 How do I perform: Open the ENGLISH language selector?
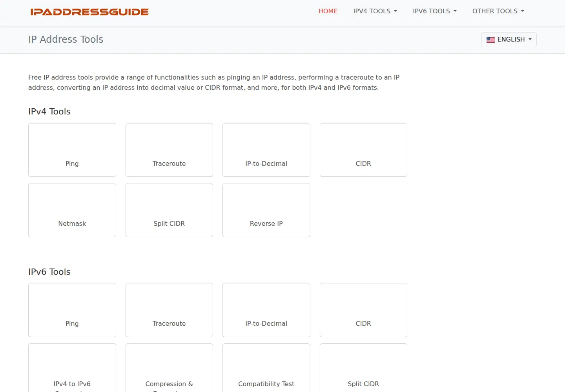coord(509,40)
